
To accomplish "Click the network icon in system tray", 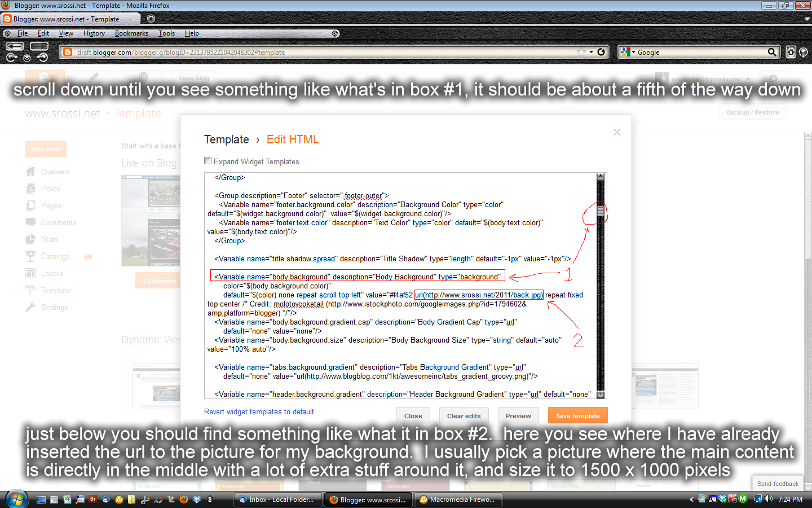I will (758, 499).
